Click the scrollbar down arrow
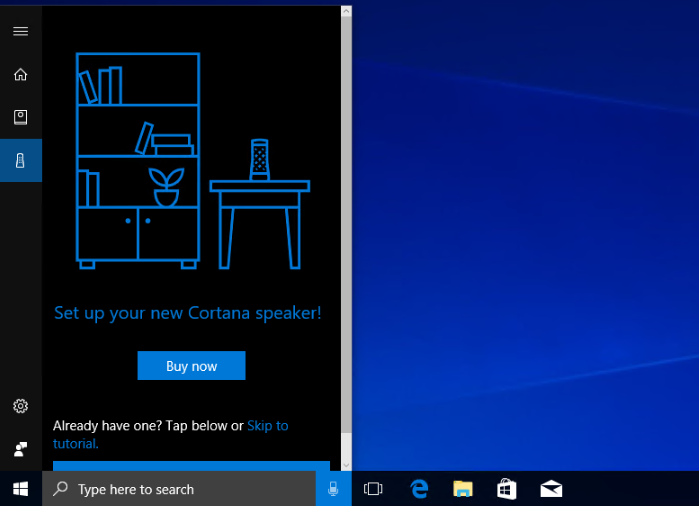699x506 pixels. pos(346,465)
